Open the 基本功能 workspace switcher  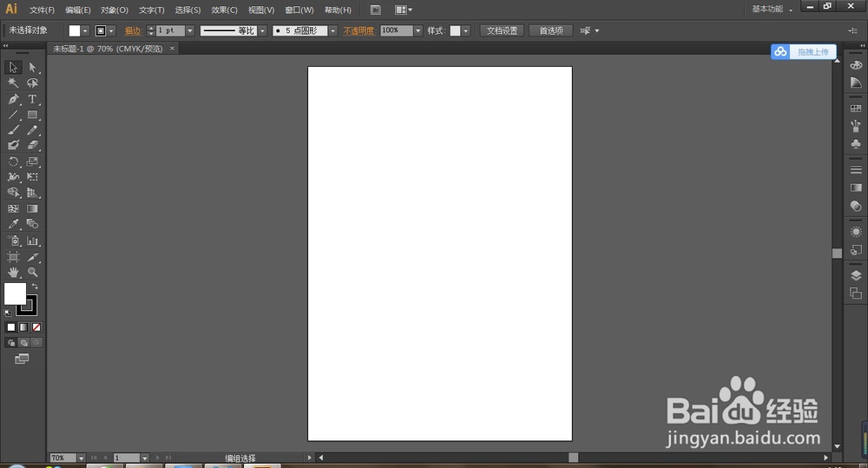(x=773, y=9)
